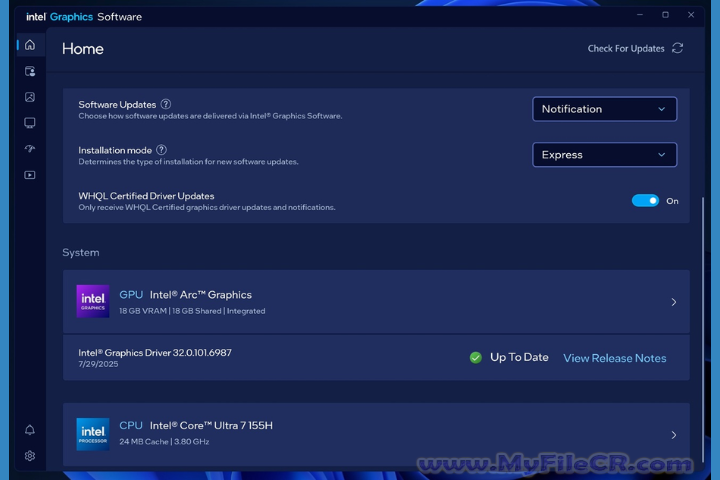Click the green Up To Date checkmark
The width and height of the screenshot is (720, 480).
coord(476,357)
